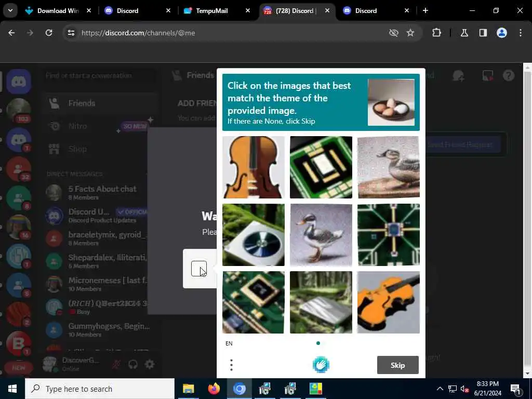Open the server with 16 notification badge
This screenshot has height=399, width=532.
tap(19, 227)
